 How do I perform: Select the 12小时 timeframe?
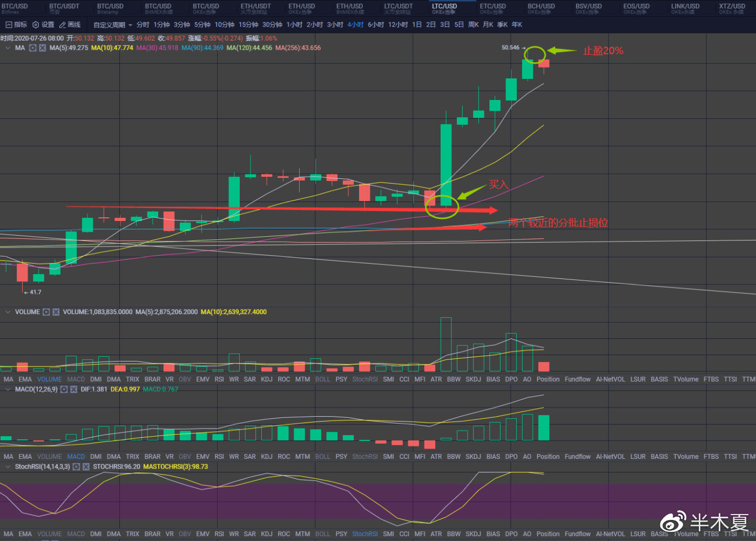pos(398,25)
